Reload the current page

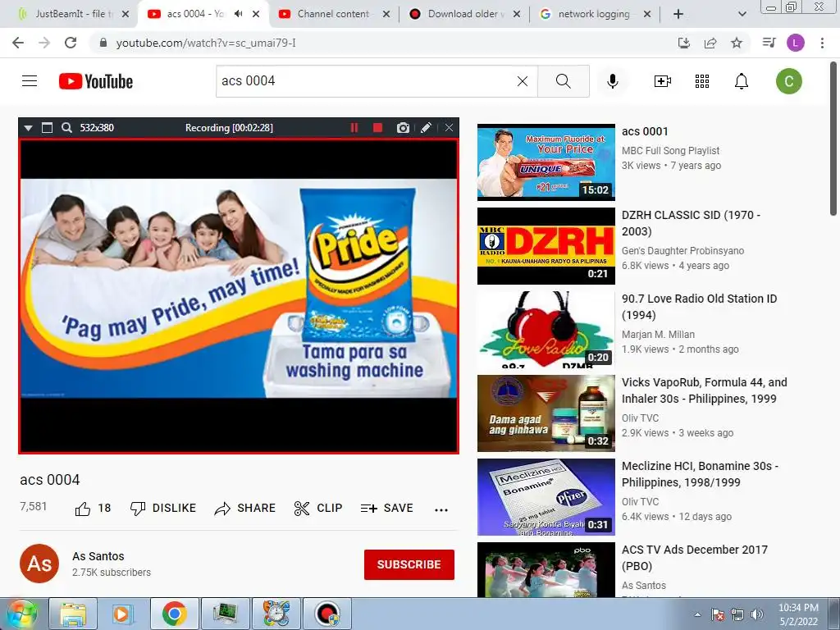(71, 43)
